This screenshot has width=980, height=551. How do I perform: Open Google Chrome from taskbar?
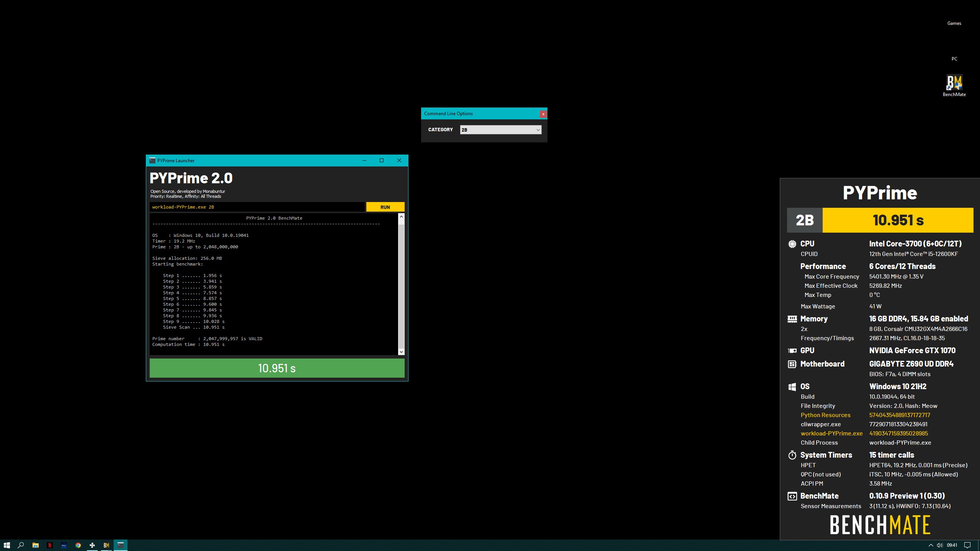pos(78,545)
